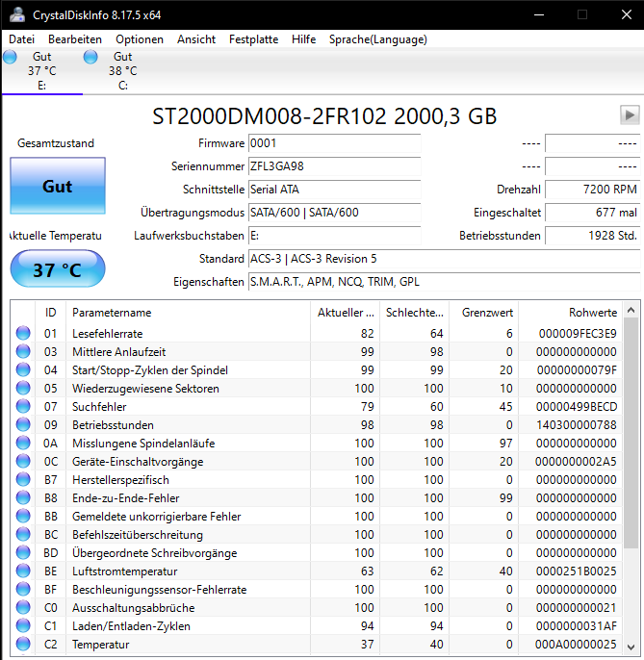Click the Aktueller column header

346,313
